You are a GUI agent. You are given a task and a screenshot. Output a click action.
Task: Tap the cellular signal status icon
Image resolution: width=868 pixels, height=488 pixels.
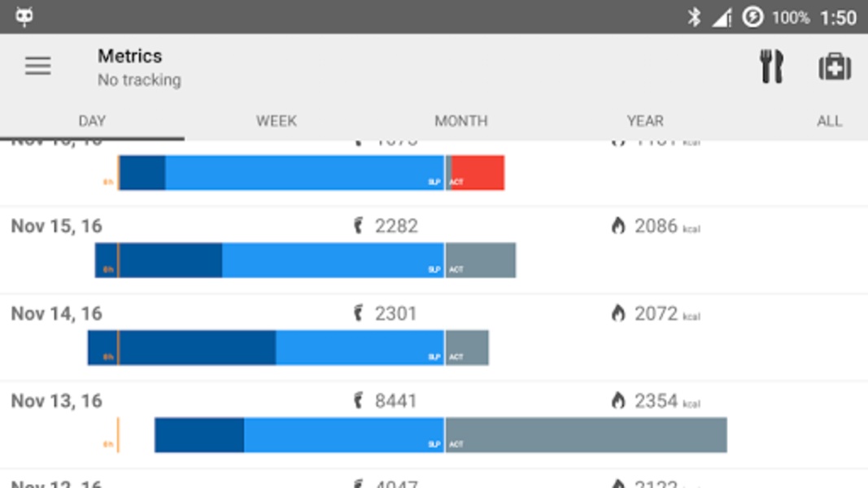coord(722,17)
